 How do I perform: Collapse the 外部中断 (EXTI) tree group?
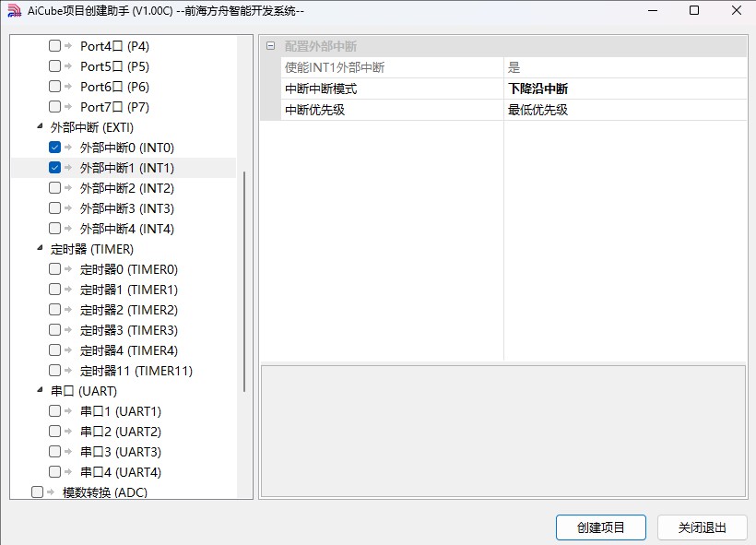40,126
